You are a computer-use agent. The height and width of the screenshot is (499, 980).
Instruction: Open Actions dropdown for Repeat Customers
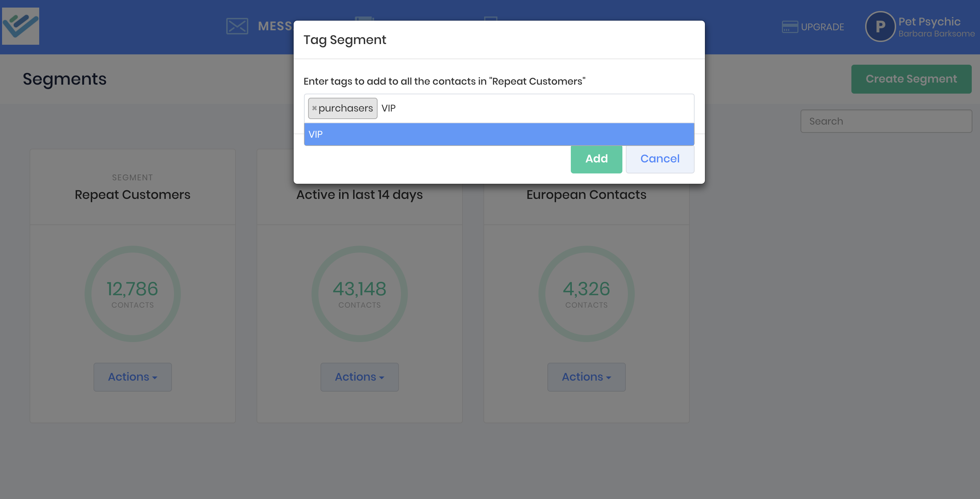[132, 377]
